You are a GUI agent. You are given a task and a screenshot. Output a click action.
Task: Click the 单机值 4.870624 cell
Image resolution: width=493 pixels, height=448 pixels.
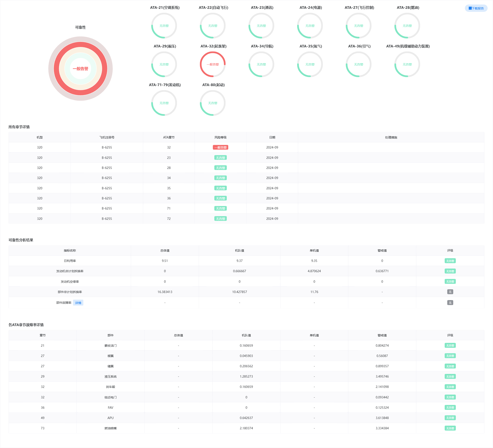tap(314, 271)
